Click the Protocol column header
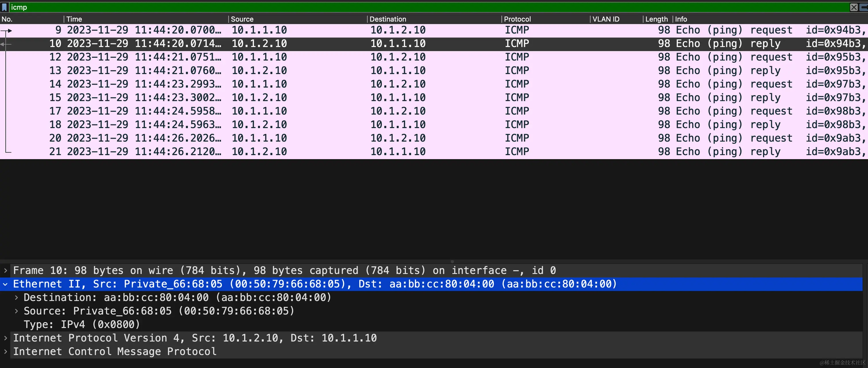The image size is (868, 368). click(517, 19)
